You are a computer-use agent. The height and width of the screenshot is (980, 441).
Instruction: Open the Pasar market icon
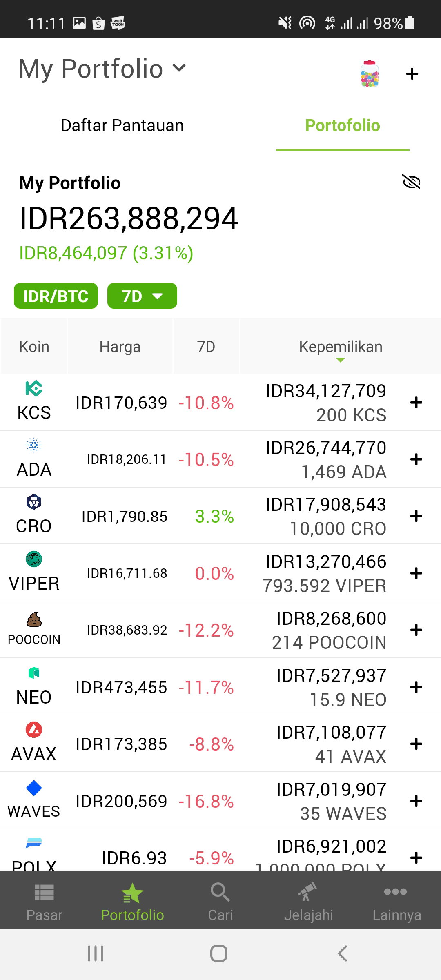tap(44, 893)
